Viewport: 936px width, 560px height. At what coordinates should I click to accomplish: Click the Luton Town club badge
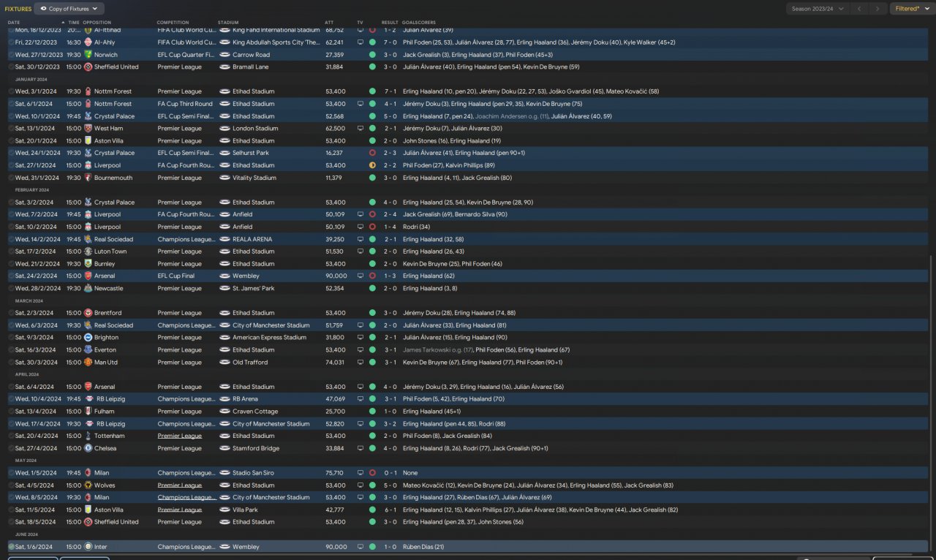[88, 251]
